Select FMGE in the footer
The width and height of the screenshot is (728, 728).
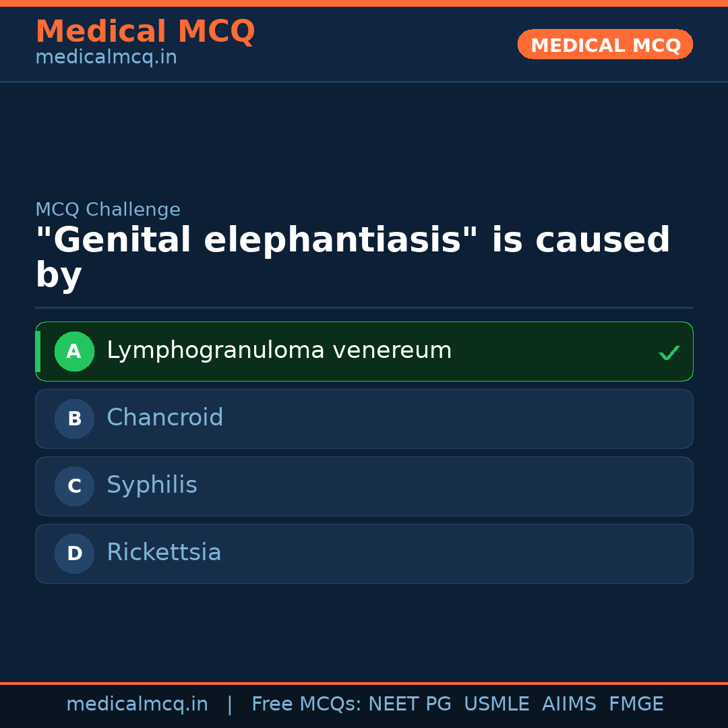(636, 704)
